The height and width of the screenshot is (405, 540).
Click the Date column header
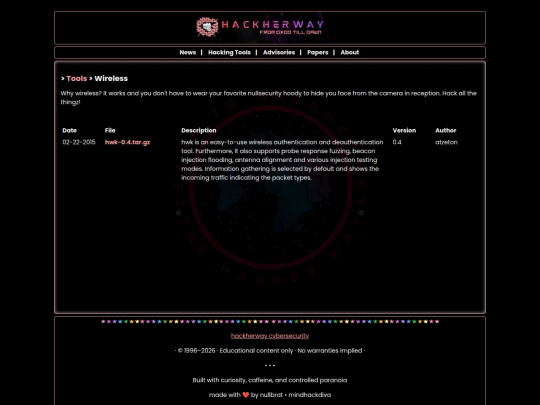pyautogui.click(x=70, y=131)
